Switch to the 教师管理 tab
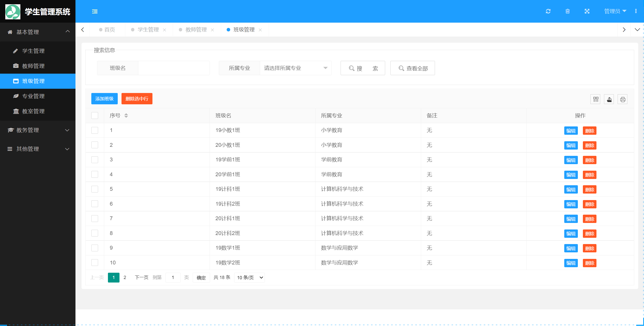 point(196,30)
